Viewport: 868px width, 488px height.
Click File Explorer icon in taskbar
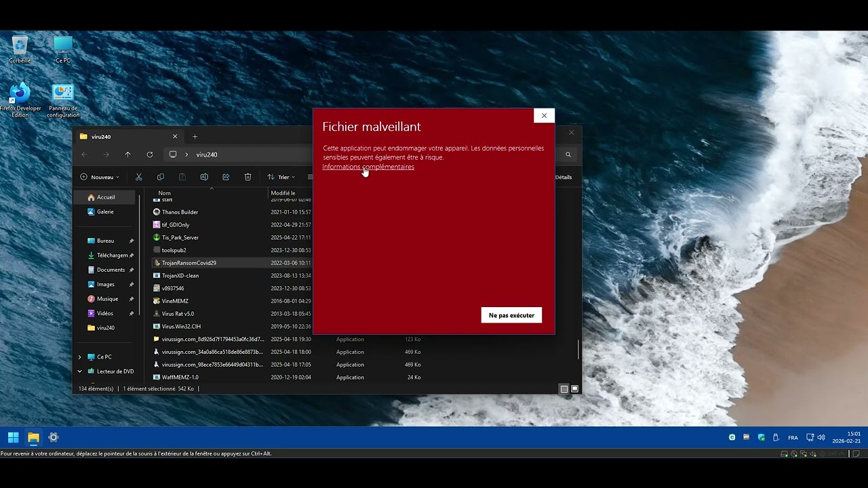point(33,437)
